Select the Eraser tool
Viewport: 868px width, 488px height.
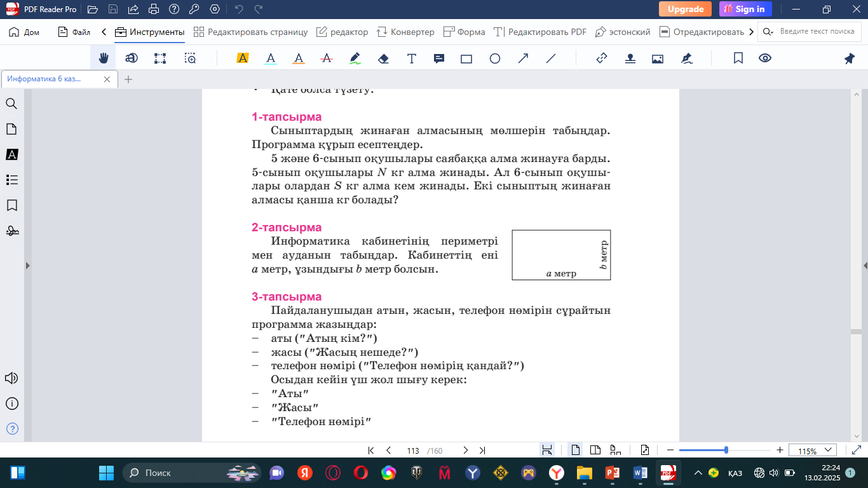click(x=383, y=58)
